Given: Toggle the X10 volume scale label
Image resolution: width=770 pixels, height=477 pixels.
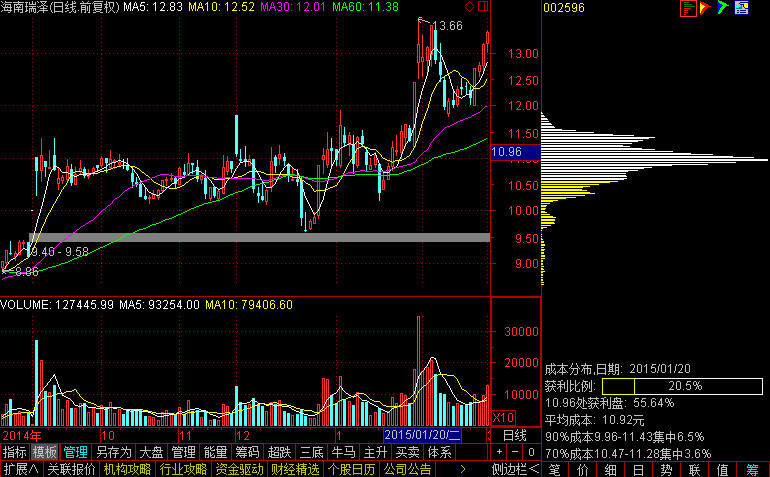Looking at the screenshot, I should [x=503, y=417].
